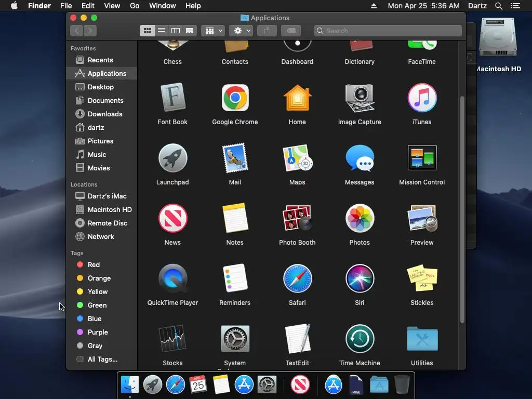Viewport: 532px width, 399px height.
Task: Click the Edit Tags toolbar button
Action: tap(291, 31)
